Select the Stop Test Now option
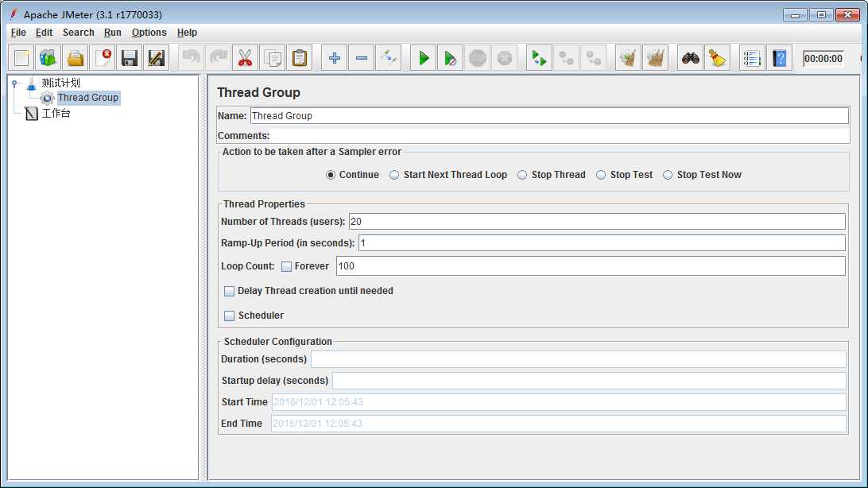Screen dimensions: 868x488 point(668,175)
